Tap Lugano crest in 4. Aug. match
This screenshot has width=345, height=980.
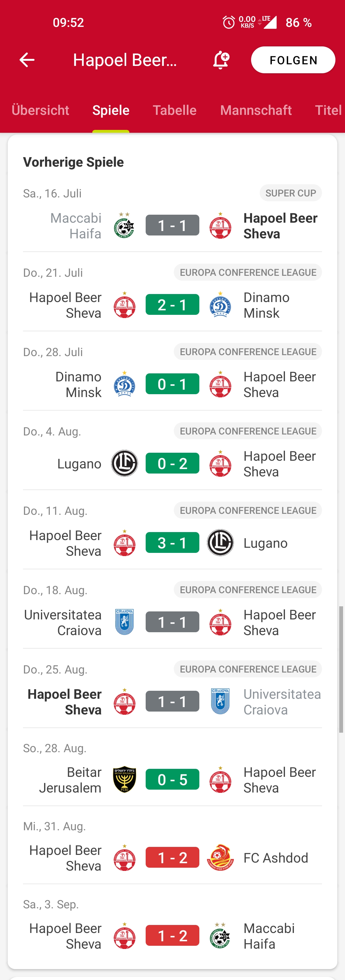coord(124,463)
